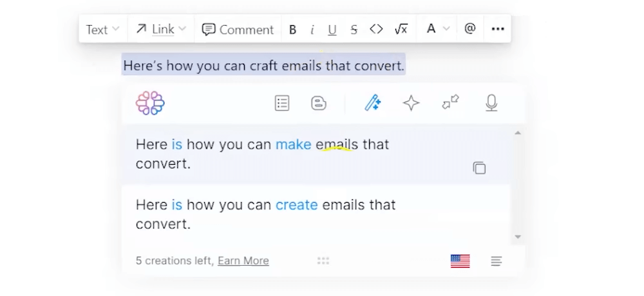Open the list mode icon
The width and height of the screenshot is (644, 296).
[282, 103]
